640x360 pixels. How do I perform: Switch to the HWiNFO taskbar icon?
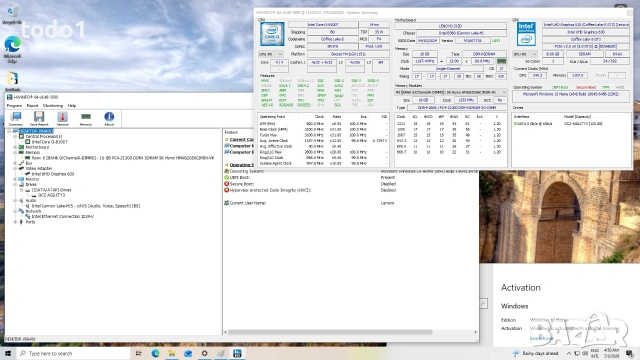tap(237, 353)
